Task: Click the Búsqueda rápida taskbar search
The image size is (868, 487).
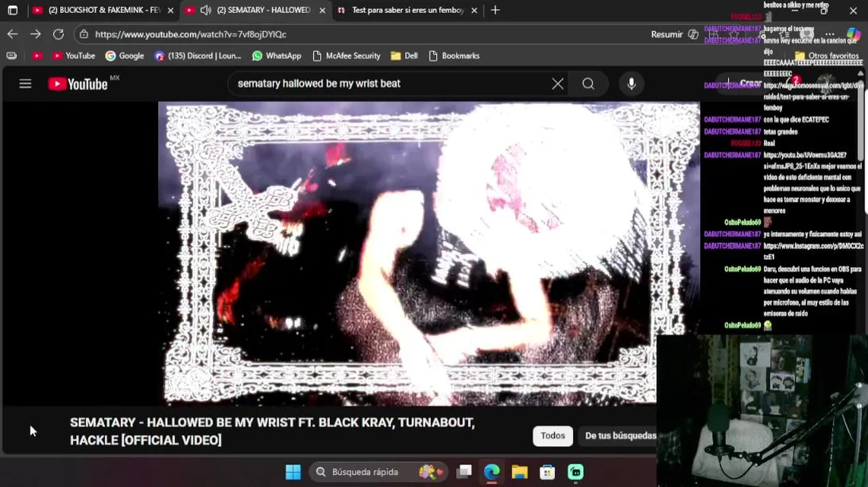Action: pyautogui.click(x=377, y=472)
